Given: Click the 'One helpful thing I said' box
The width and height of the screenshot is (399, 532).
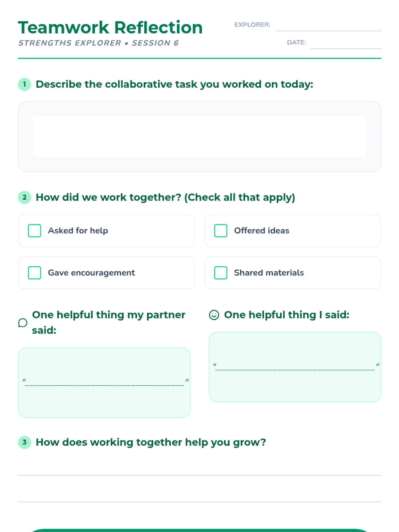Looking at the screenshot, I should (x=295, y=367).
